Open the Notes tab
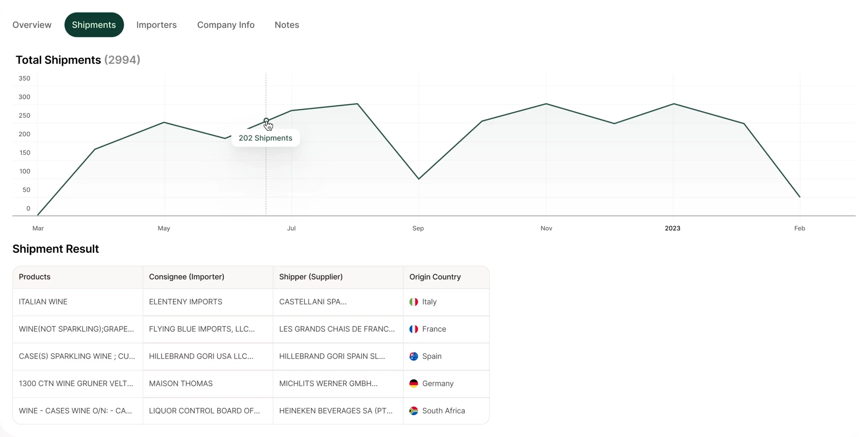868x437 pixels. coord(287,25)
